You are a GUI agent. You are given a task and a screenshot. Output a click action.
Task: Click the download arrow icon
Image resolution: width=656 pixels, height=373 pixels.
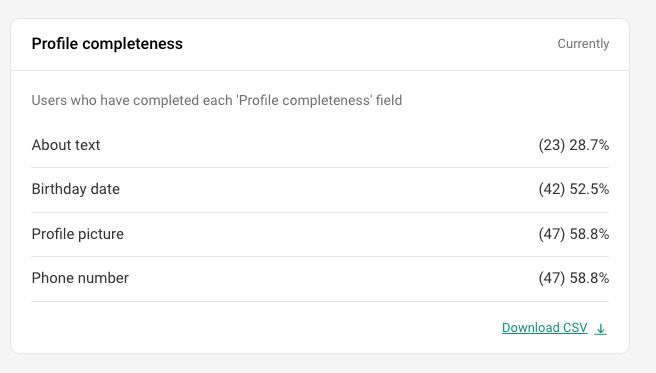click(600, 329)
